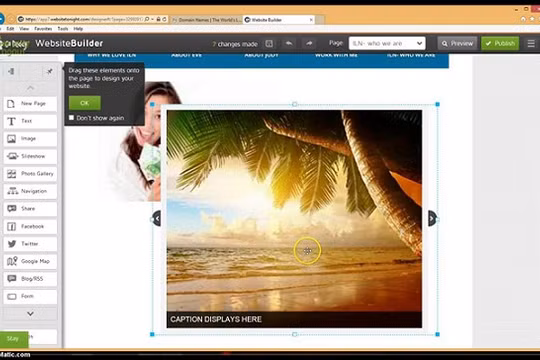Click the Caption Displays Here bar
540x360 pixels.
point(294,319)
